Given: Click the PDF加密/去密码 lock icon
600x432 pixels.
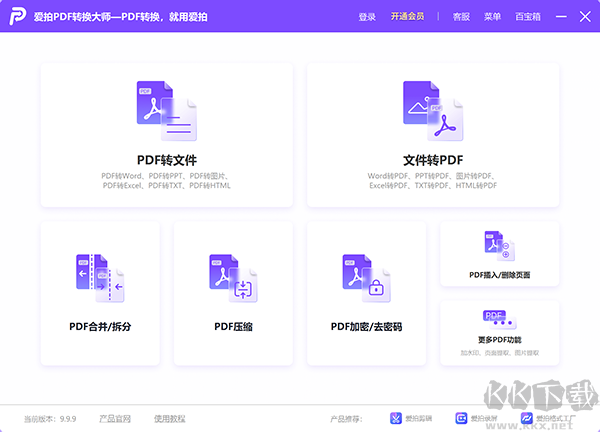Looking at the screenshot, I should 367,278.
